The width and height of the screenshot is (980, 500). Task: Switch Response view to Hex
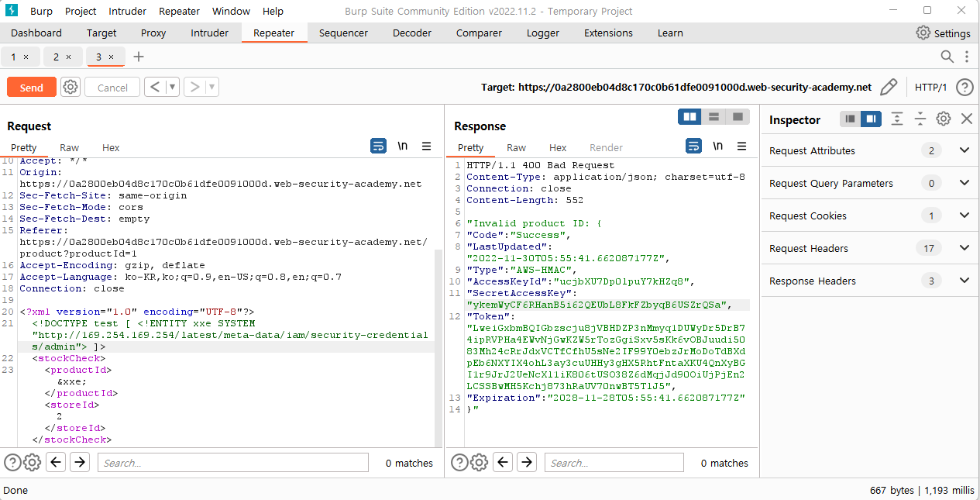(x=558, y=147)
